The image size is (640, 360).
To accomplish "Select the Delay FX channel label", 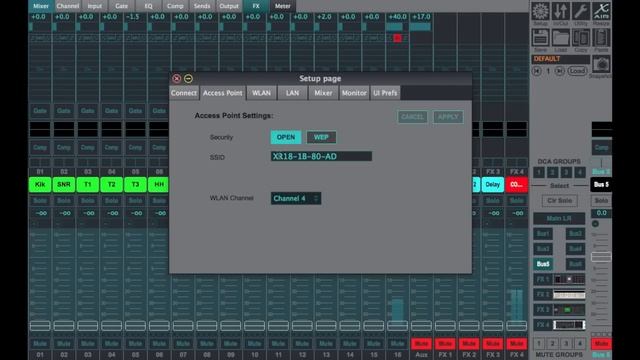I will pyautogui.click(x=493, y=184).
